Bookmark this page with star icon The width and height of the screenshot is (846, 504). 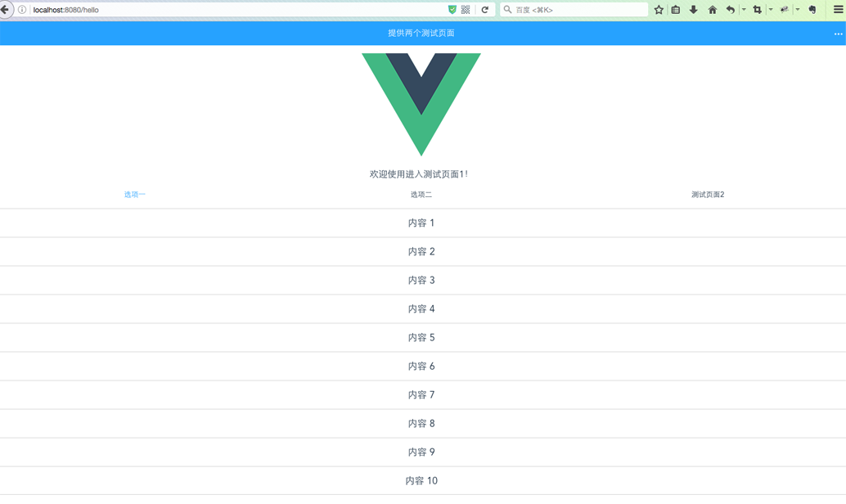pyautogui.click(x=659, y=10)
